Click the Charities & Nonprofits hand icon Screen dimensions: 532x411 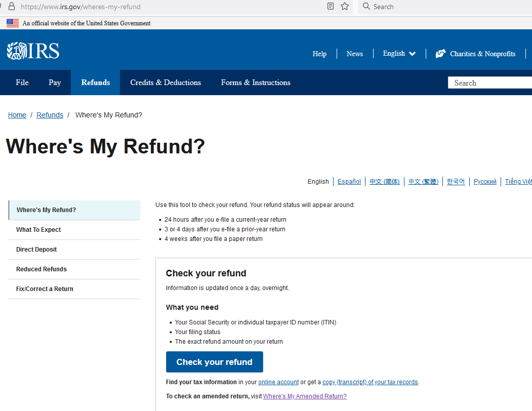(x=440, y=54)
